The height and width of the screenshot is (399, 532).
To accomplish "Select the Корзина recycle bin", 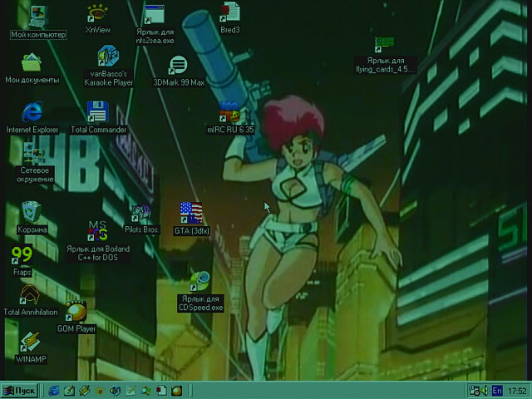I will pos(32,212).
